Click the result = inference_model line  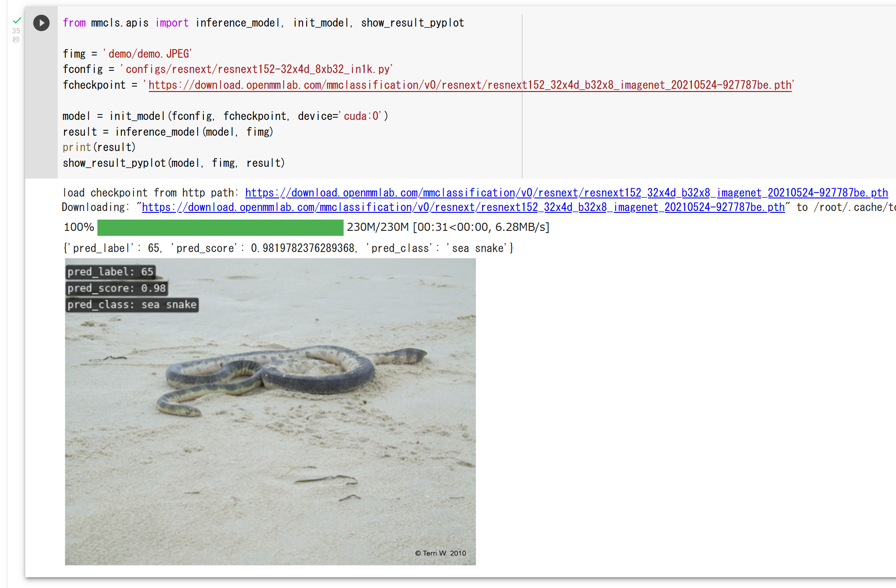click(x=168, y=132)
